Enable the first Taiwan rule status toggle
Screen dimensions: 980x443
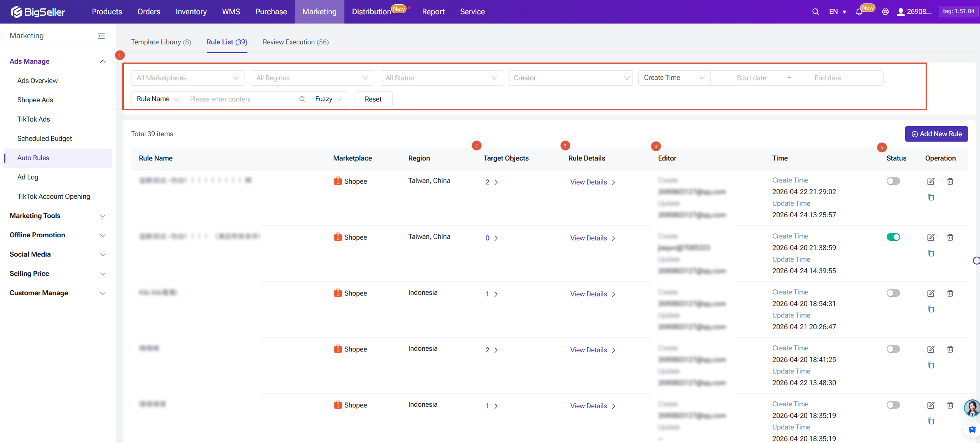point(893,181)
